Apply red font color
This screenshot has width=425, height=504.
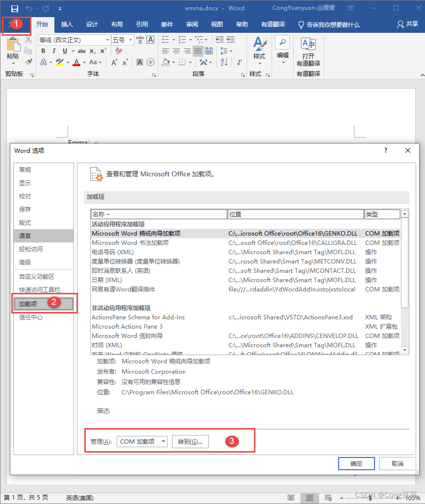pyautogui.click(x=76, y=62)
